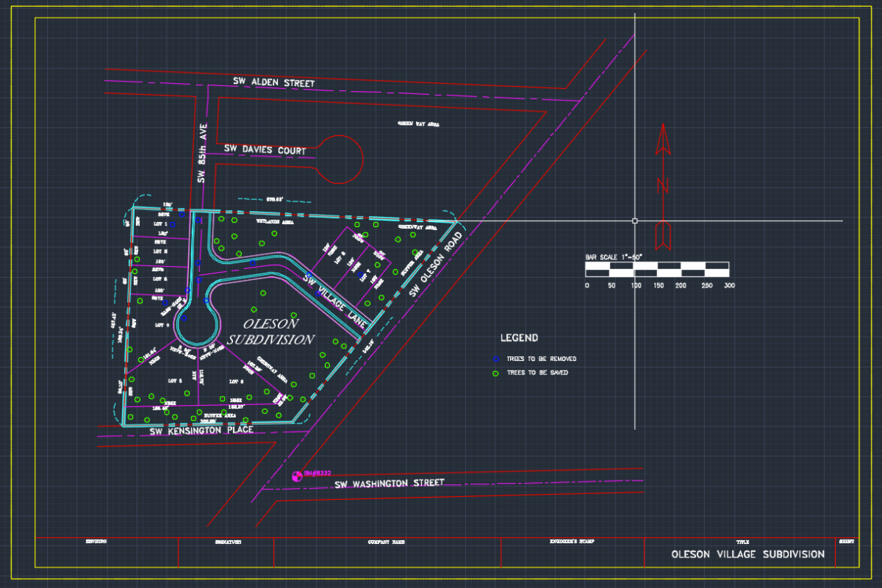Click the blue trees-to-be-removed legend circle

(x=495, y=359)
